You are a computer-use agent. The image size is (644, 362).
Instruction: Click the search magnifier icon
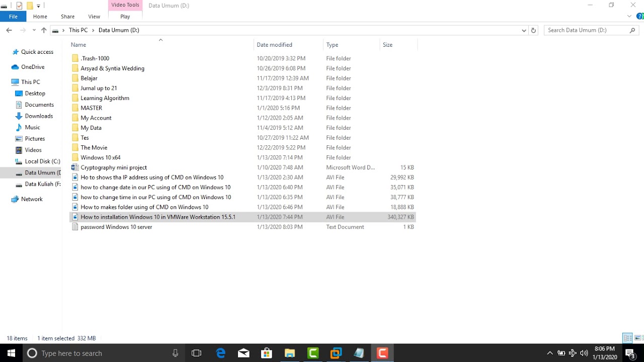tap(633, 30)
